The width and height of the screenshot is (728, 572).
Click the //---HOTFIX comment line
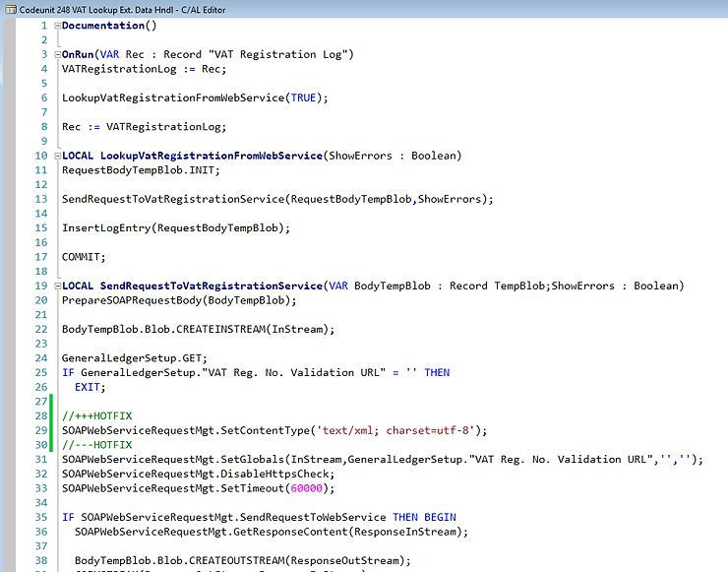99,445
